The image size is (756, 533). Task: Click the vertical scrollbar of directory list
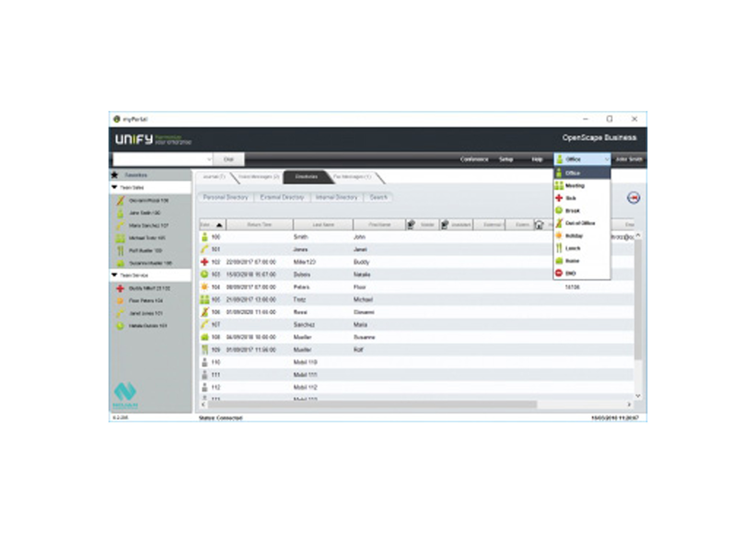(x=637, y=299)
